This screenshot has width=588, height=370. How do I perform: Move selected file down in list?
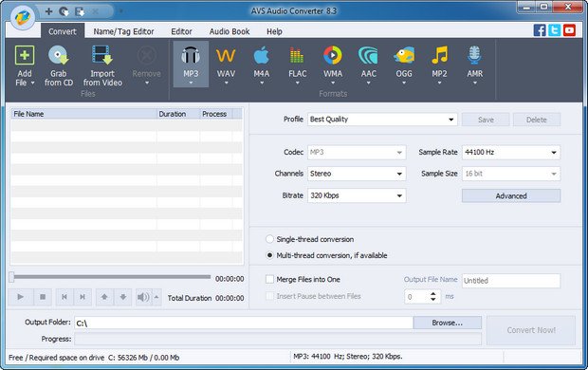[123, 297]
